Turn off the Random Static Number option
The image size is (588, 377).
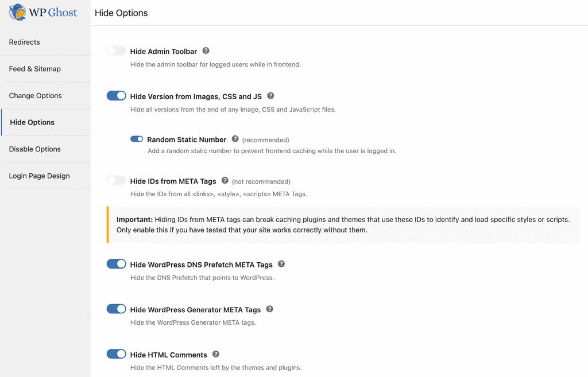click(x=136, y=139)
